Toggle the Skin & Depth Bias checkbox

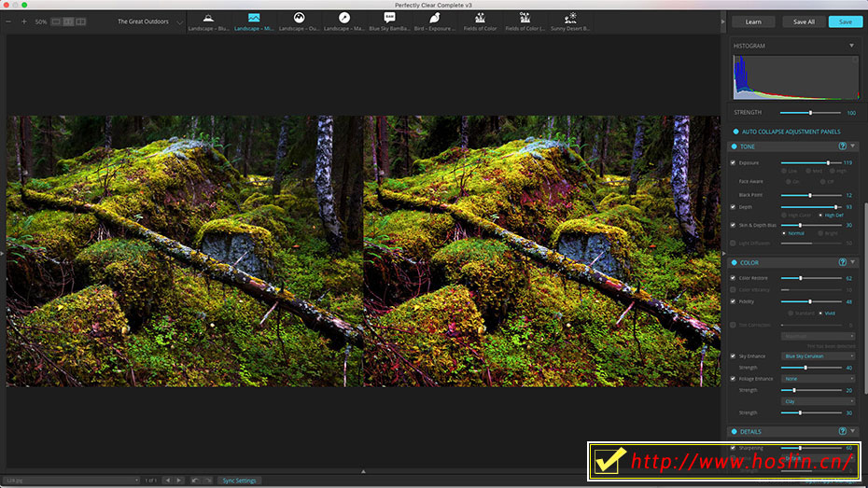(733, 225)
